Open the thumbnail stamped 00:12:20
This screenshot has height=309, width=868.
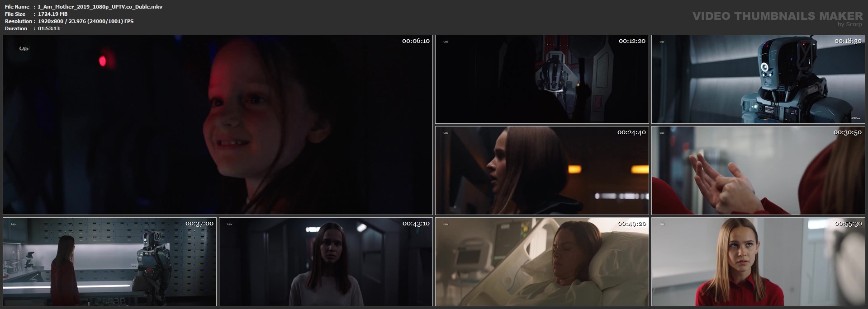[x=542, y=79]
